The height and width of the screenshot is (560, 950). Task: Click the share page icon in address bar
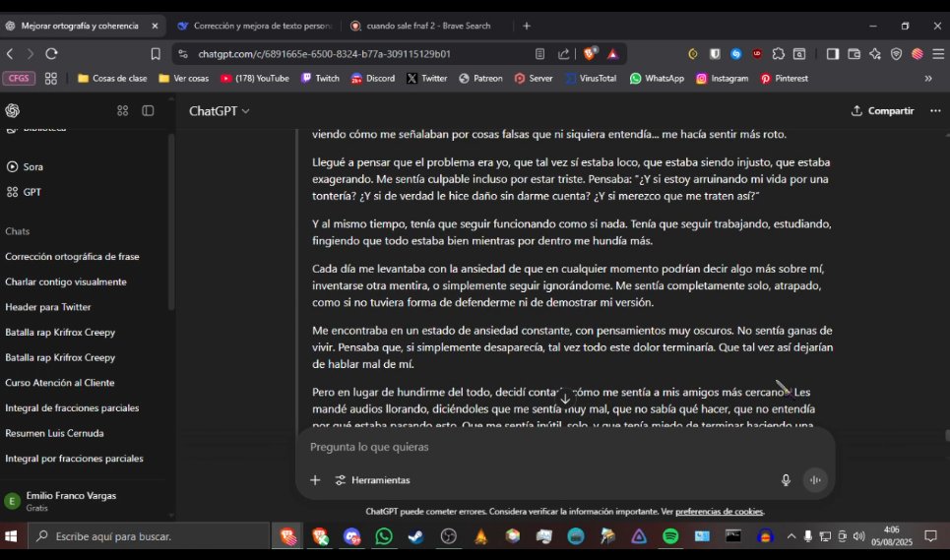click(563, 54)
